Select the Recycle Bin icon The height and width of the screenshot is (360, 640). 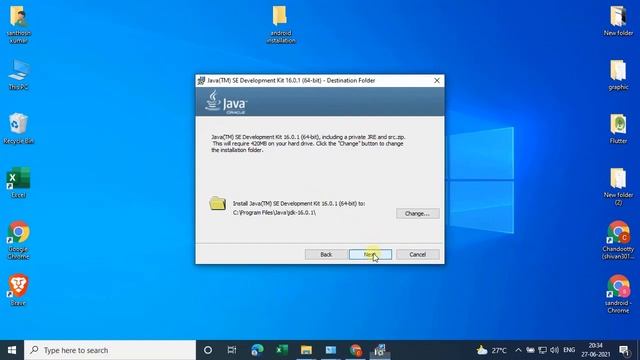(18, 129)
